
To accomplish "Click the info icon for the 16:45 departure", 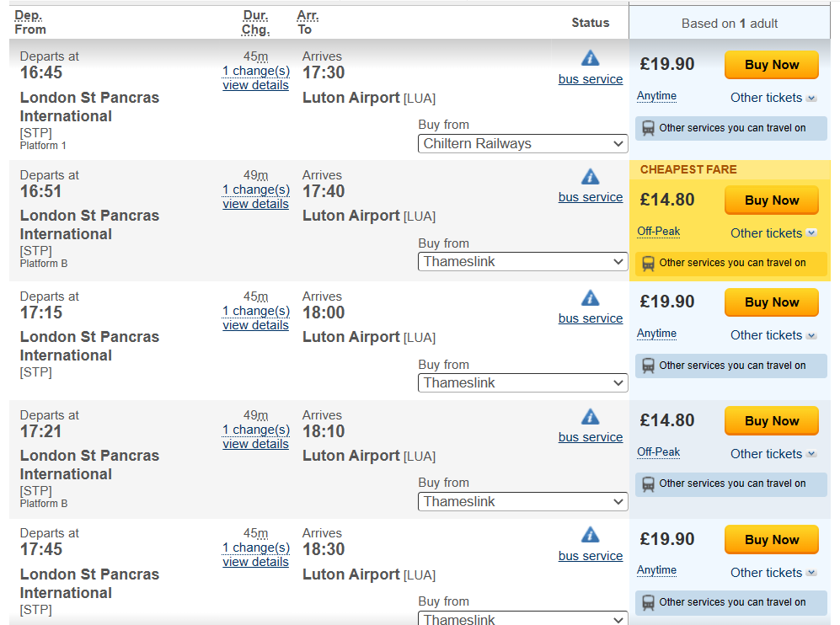I will [x=591, y=58].
